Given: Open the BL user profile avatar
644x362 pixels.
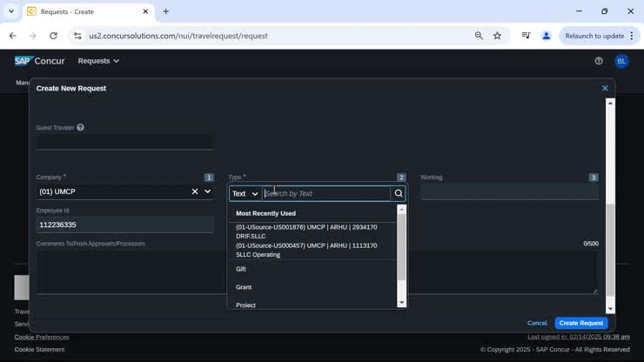Looking at the screenshot, I should click(621, 61).
